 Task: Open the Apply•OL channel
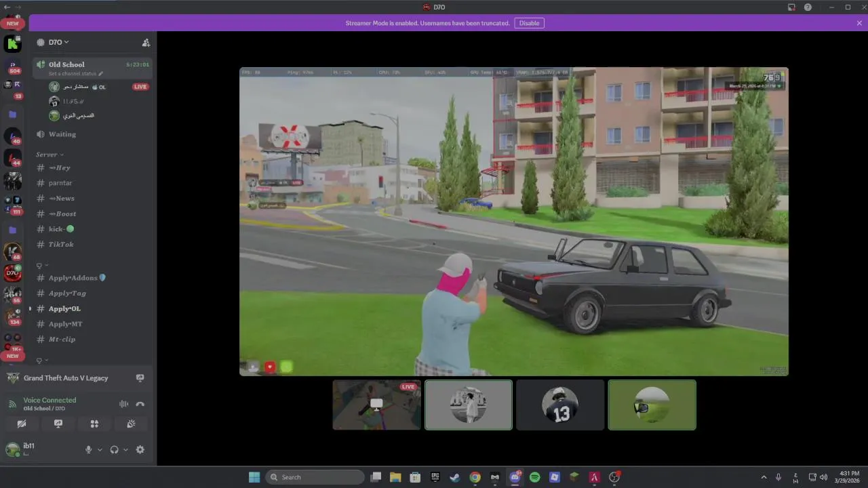tap(93, 308)
